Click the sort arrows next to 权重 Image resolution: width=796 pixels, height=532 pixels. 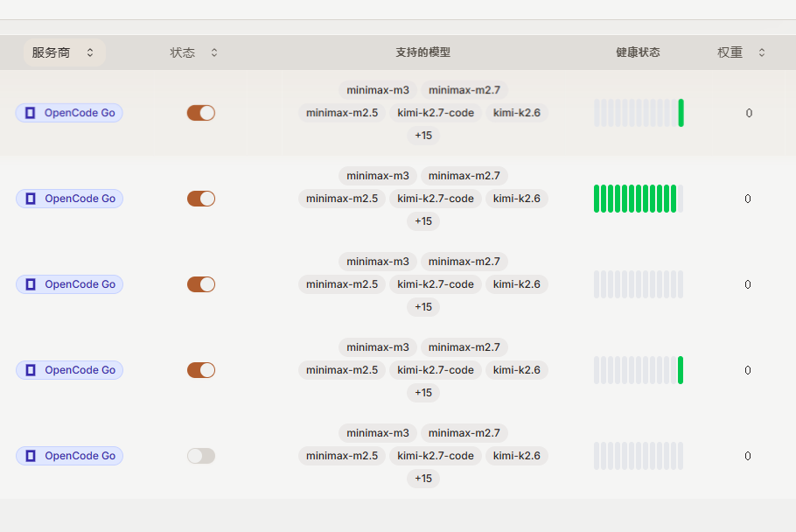tap(762, 52)
